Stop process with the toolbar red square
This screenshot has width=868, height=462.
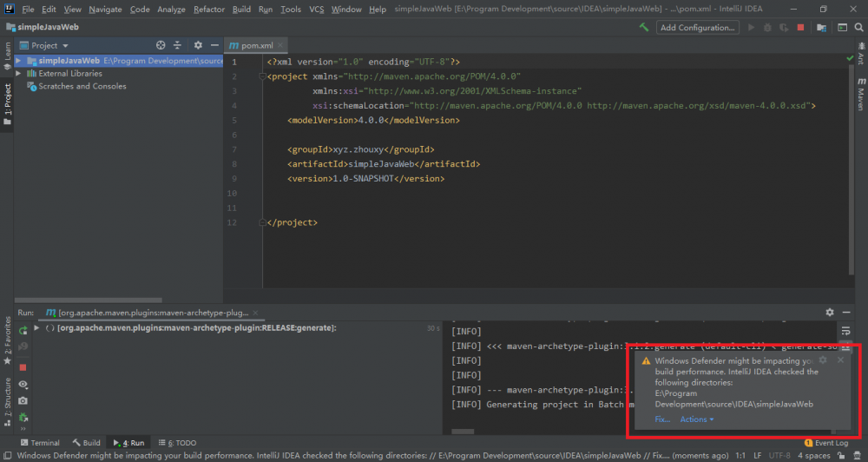(x=800, y=27)
